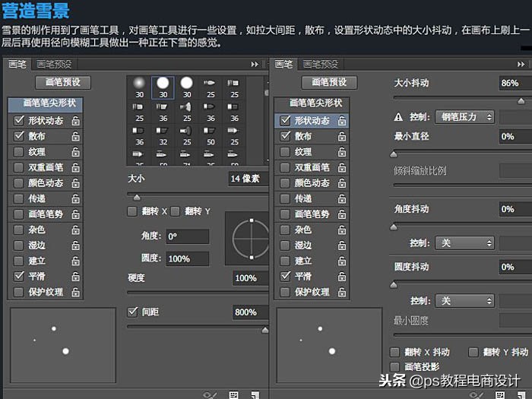Enable 翻转 X checkbox

click(x=132, y=211)
